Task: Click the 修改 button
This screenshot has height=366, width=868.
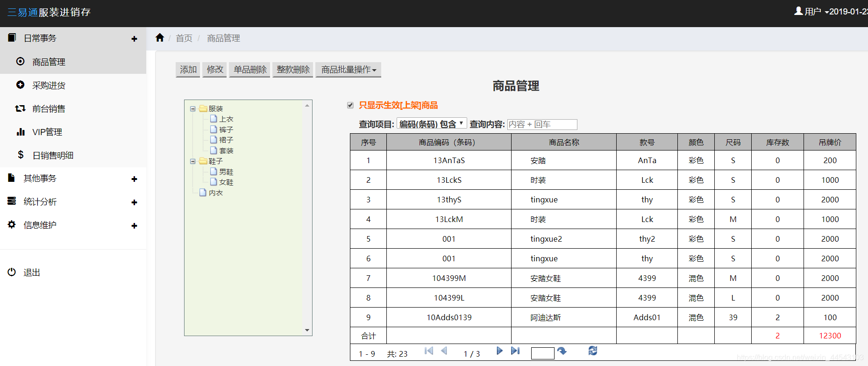Action: tap(215, 70)
